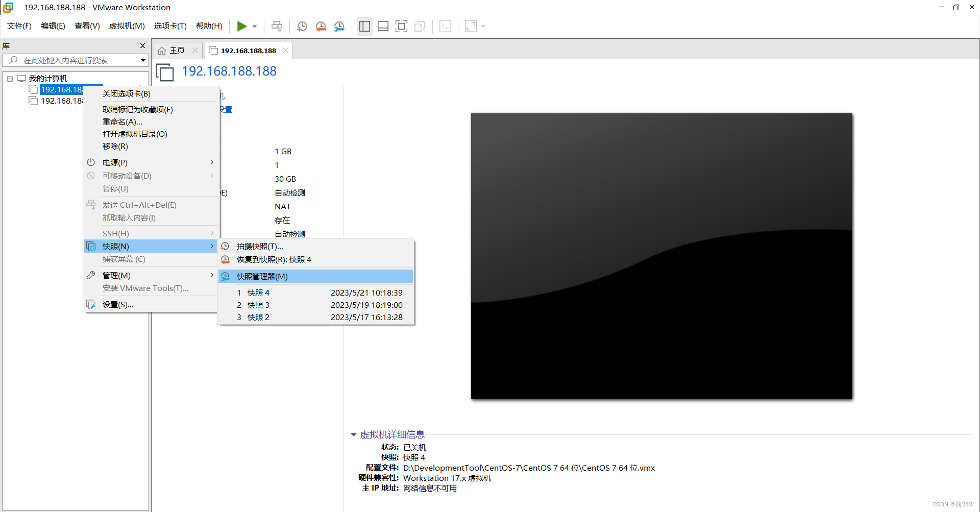This screenshot has width=980, height=512.
Task: Click the 设置 settings icon in menu
Action: (x=91, y=305)
